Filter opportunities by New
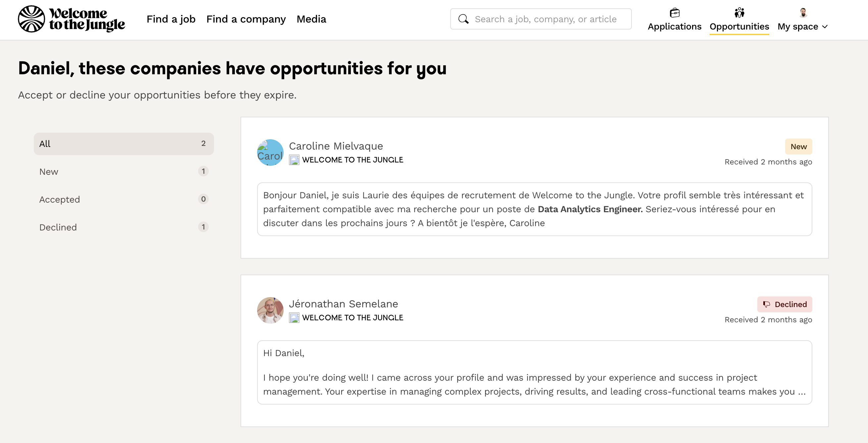Image resolution: width=868 pixels, height=443 pixels. [x=124, y=172]
